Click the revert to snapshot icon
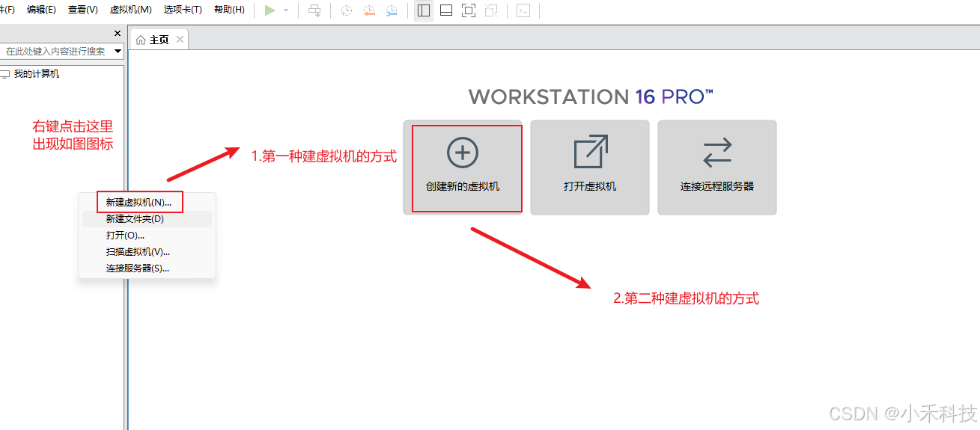The height and width of the screenshot is (430, 980). 369,10
